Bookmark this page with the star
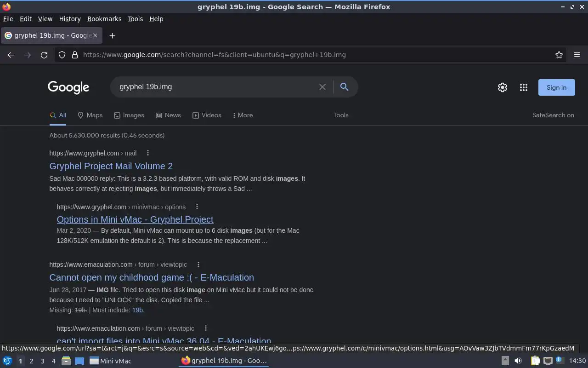The width and height of the screenshot is (588, 368). (559, 55)
